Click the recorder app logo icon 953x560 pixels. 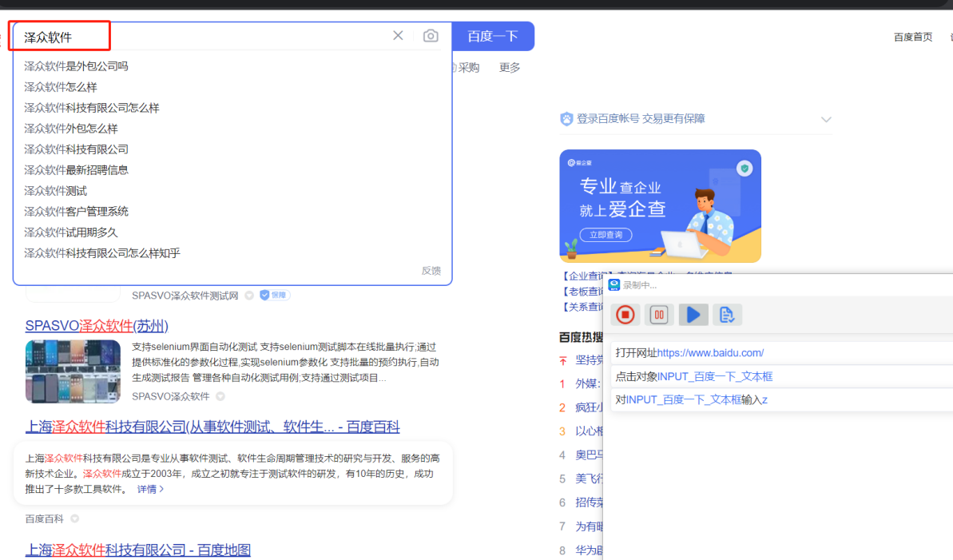pyautogui.click(x=614, y=285)
